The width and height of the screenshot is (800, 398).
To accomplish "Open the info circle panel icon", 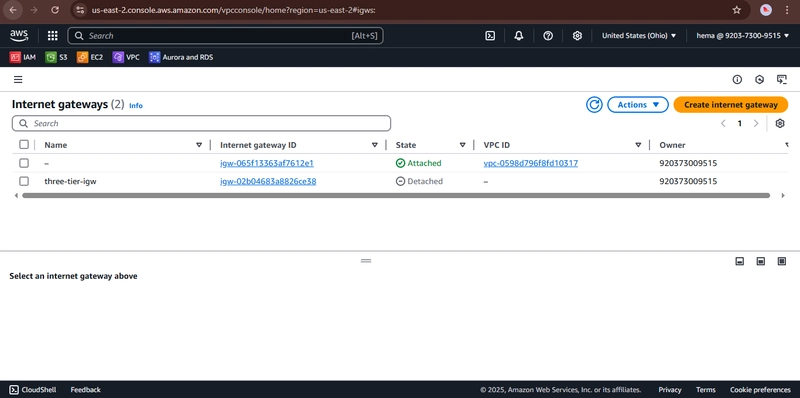I will 737,79.
